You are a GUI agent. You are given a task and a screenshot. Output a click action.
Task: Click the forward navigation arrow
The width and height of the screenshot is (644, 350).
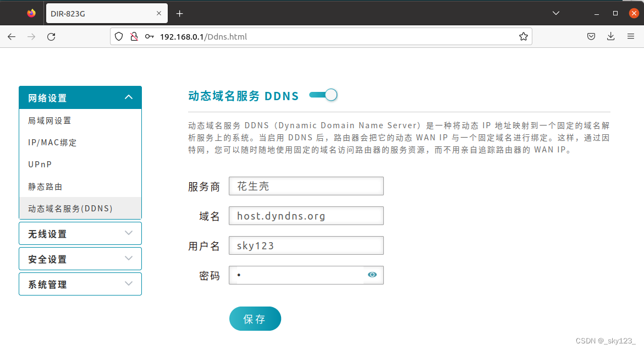[x=31, y=36]
